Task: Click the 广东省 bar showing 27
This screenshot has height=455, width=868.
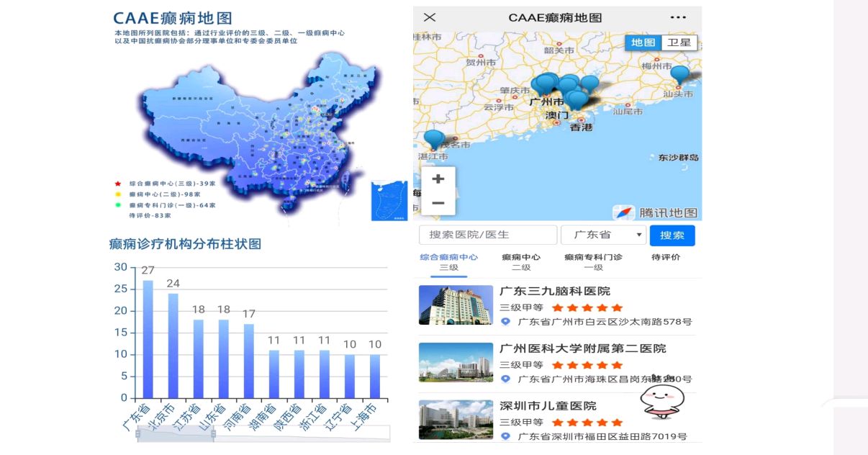Action: tap(148, 339)
